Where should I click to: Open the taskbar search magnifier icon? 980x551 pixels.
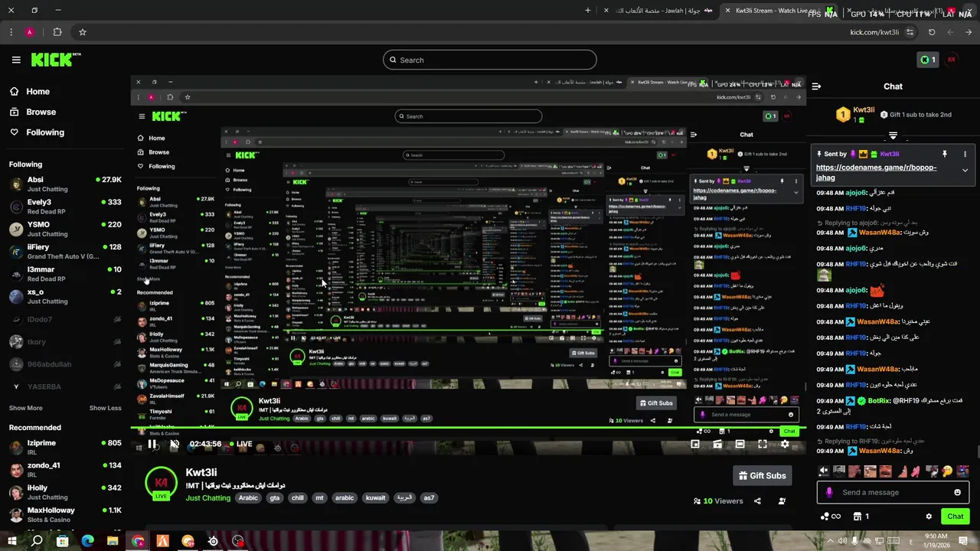click(37, 541)
